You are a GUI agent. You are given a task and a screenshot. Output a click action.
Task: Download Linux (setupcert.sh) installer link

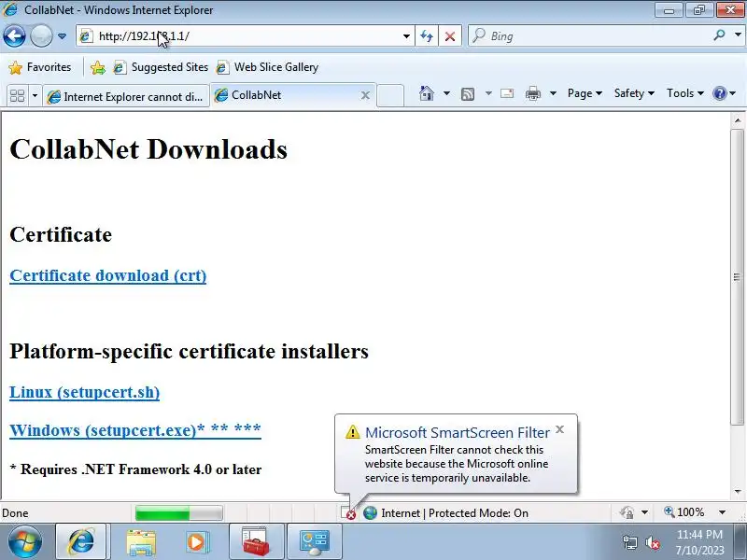(x=85, y=392)
